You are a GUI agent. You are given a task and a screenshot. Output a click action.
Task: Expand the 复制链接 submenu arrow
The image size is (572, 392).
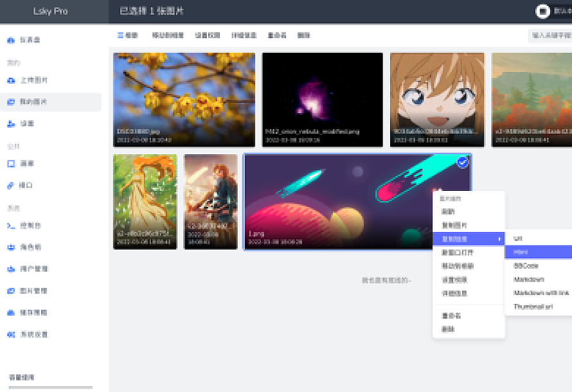click(499, 239)
